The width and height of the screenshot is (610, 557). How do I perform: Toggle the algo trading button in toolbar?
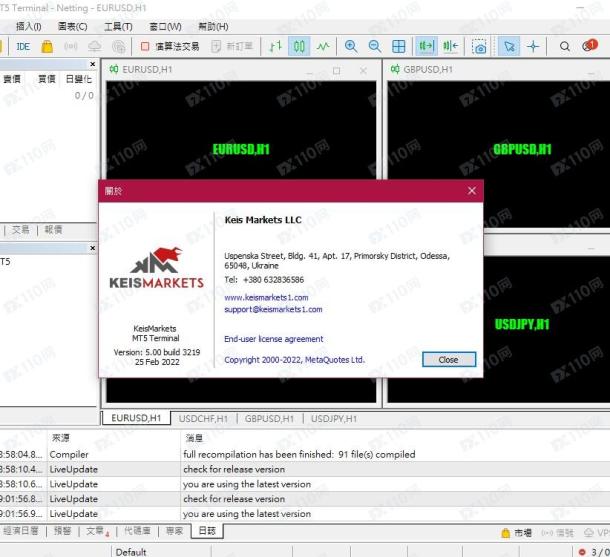coord(170,47)
